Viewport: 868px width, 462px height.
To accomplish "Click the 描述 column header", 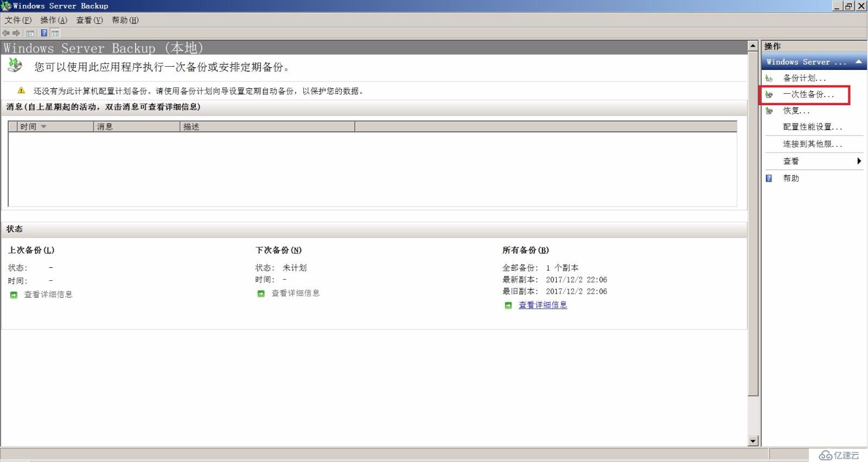I will coord(267,126).
